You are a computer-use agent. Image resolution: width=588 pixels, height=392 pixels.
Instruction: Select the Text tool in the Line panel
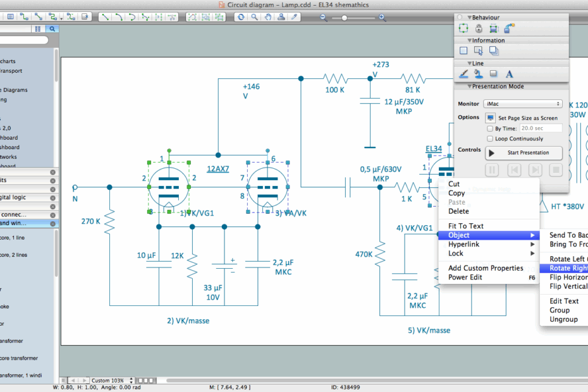tap(510, 74)
